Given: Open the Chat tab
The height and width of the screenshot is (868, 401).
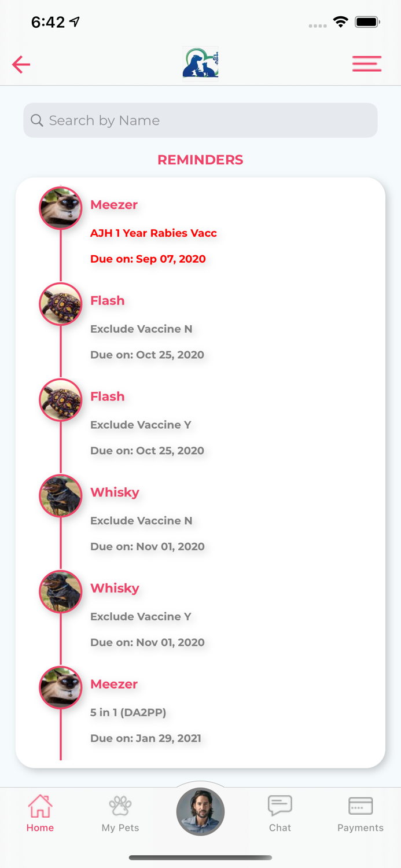Looking at the screenshot, I should 280,813.
